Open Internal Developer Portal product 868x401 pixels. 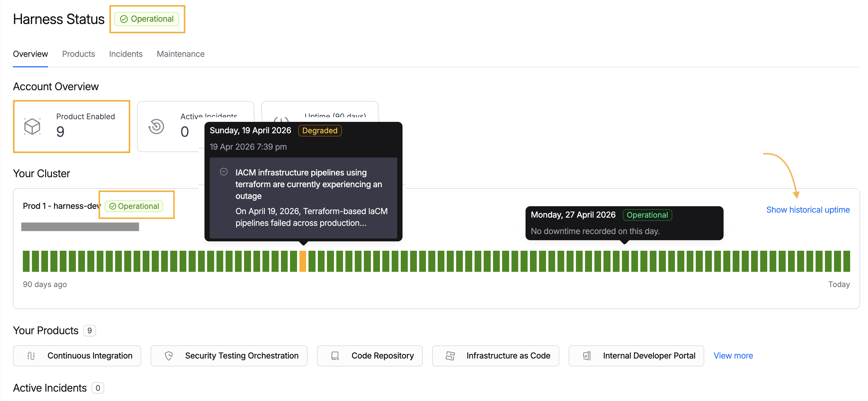(x=636, y=356)
